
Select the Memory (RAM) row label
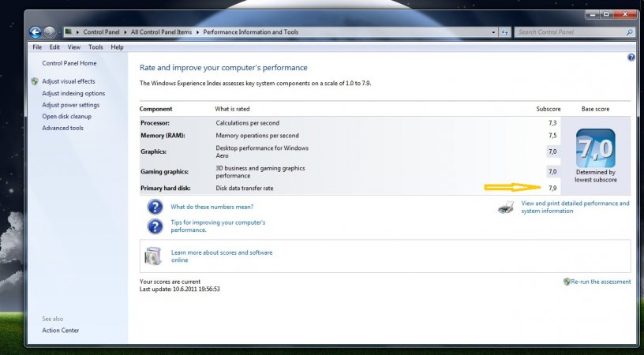click(x=163, y=136)
